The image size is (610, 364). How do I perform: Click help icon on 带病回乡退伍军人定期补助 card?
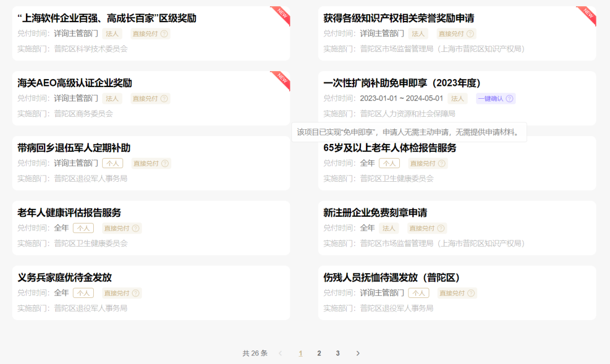165,164
